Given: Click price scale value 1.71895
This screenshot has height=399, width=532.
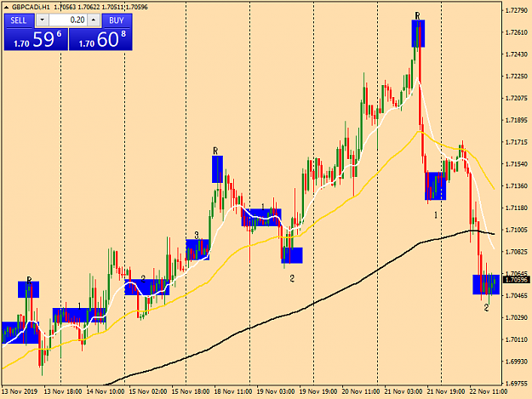Looking at the screenshot, I should pyautogui.click(x=517, y=120).
